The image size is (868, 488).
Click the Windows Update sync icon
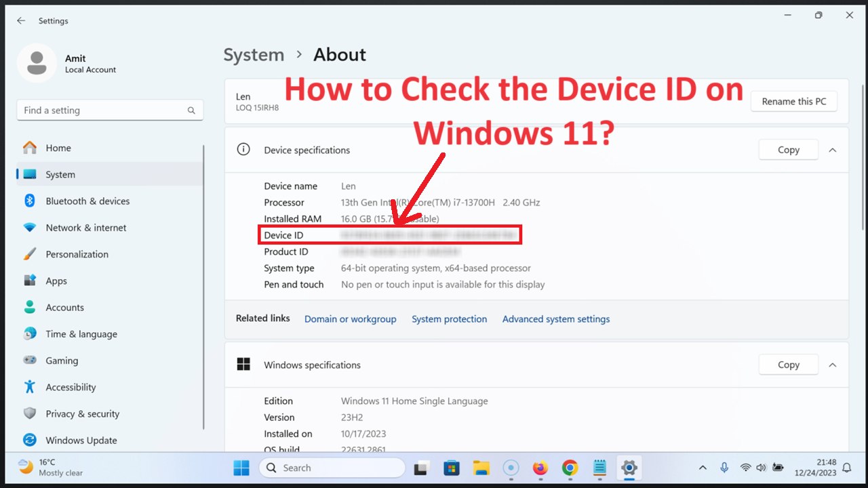click(x=30, y=440)
